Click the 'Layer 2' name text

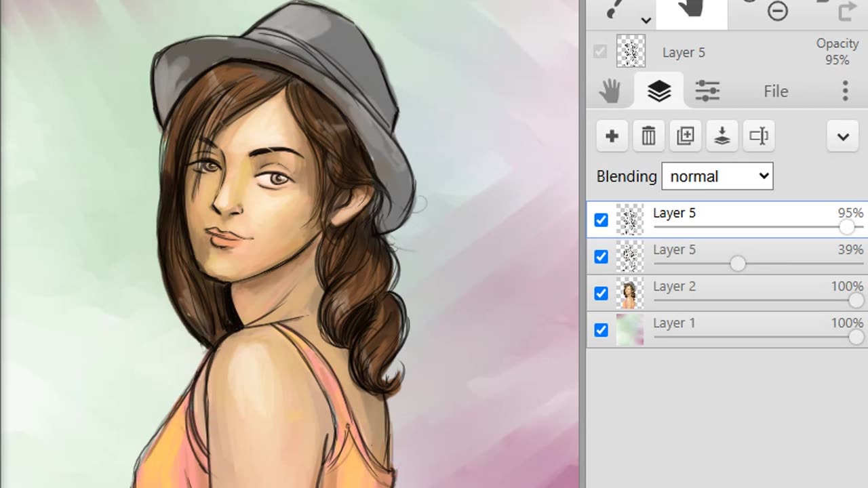(674, 286)
